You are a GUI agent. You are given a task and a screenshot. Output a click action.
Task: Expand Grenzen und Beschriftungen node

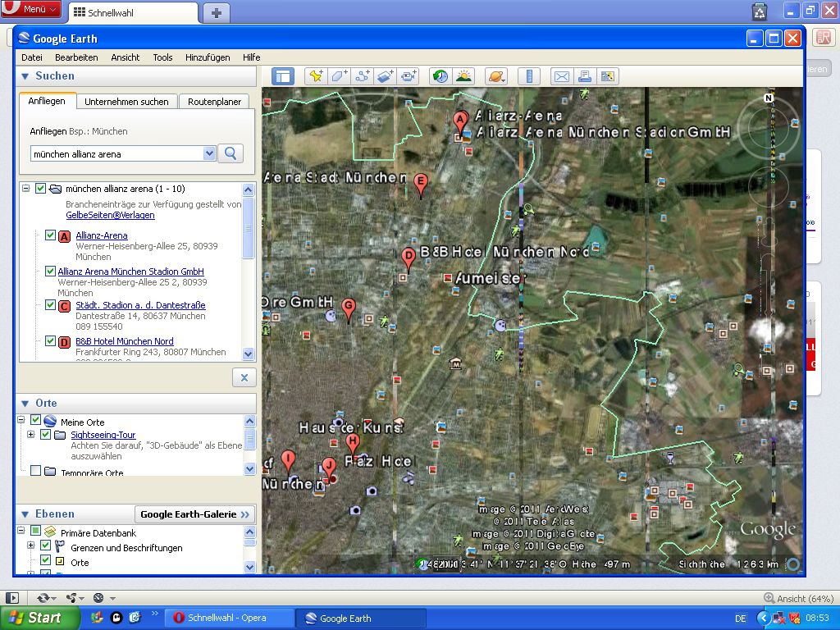coord(31,546)
